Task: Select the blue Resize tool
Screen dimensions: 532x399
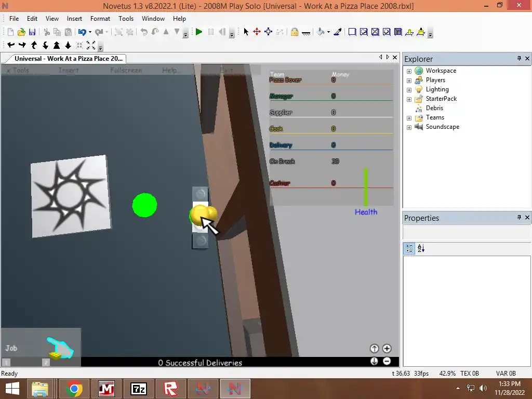Action: pyautogui.click(x=269, y=32)
